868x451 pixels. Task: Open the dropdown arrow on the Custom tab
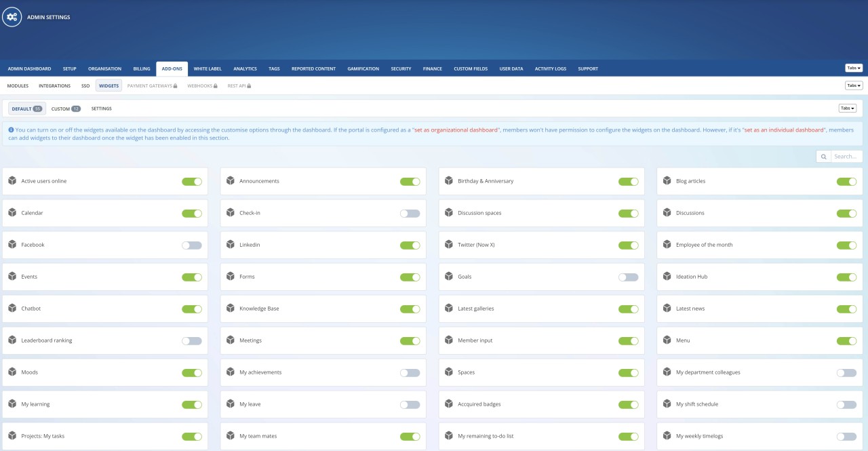pos(77,109)
